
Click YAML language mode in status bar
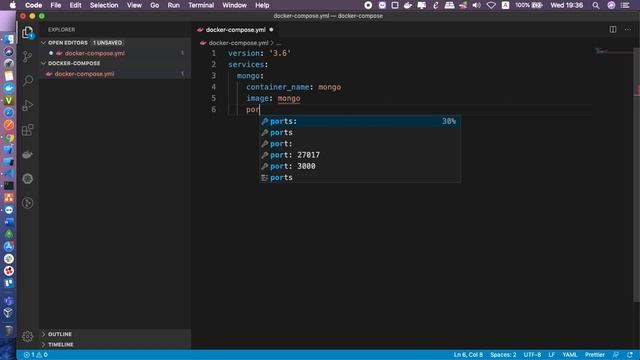pyautogui.click(x=570, y=355)
